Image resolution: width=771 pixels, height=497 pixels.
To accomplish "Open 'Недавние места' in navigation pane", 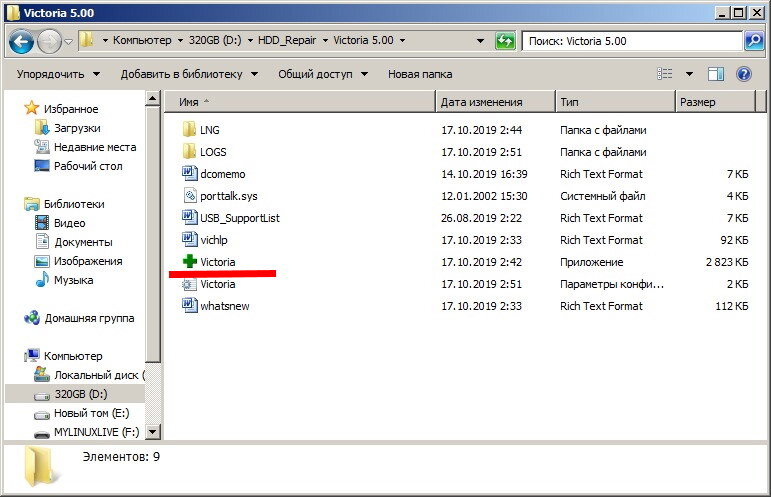I will [x=95, y=147].
